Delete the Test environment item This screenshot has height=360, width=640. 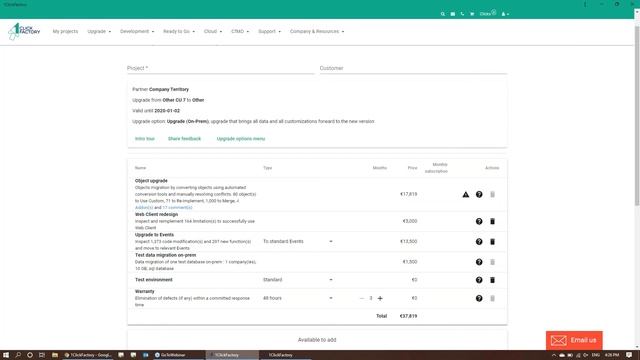493,280
